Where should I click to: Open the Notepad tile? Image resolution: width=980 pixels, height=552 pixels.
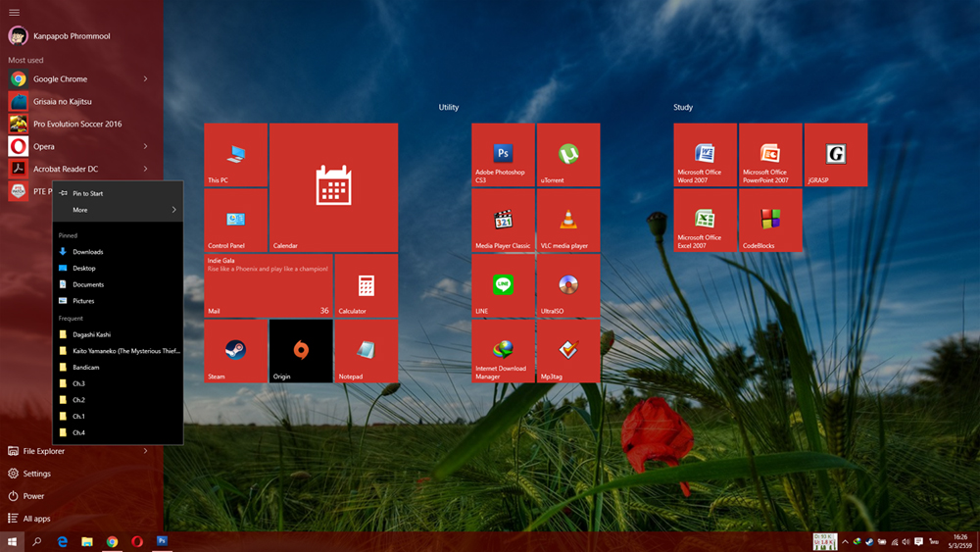tap(367, 351)
